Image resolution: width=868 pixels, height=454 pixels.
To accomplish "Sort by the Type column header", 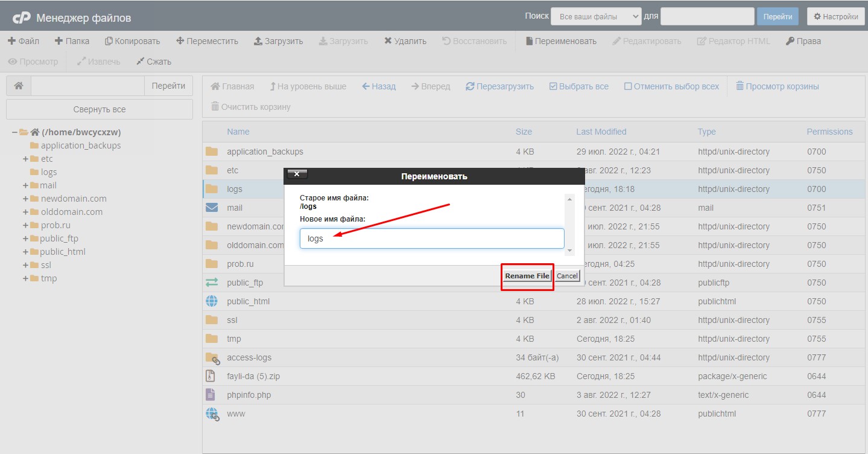I will click(x=707, y=132).
